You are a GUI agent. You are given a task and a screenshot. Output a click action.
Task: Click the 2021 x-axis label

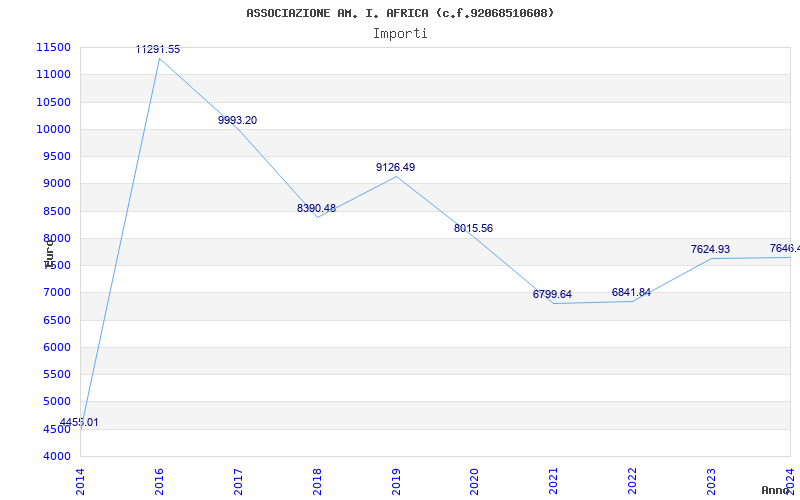pos(554,482)
